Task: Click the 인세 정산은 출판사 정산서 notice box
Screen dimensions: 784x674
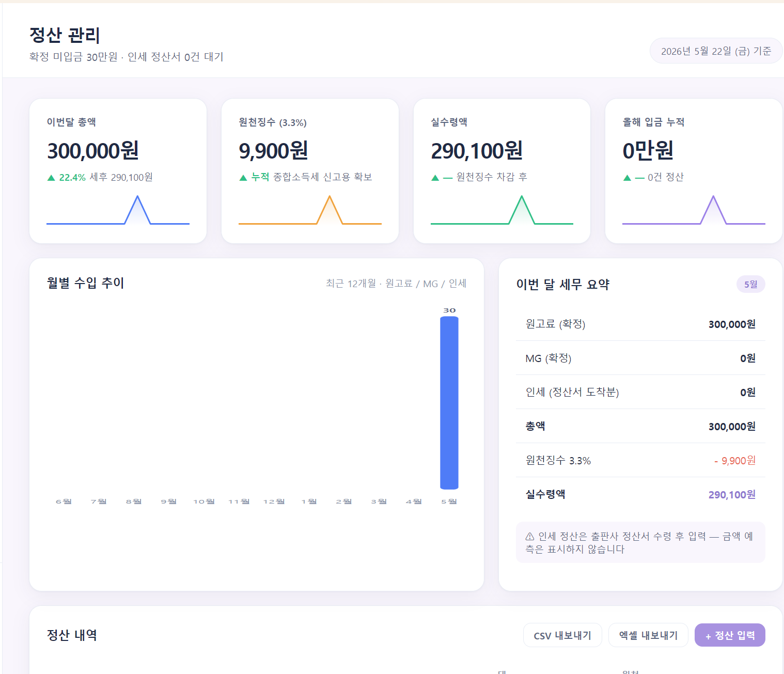Action: (640, 542)
